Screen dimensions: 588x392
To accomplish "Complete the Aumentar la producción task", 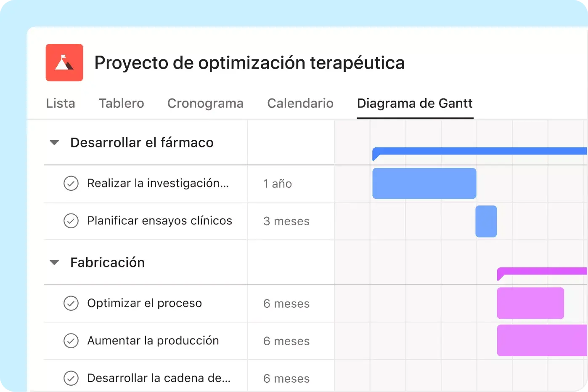I will tap(71, 341).
